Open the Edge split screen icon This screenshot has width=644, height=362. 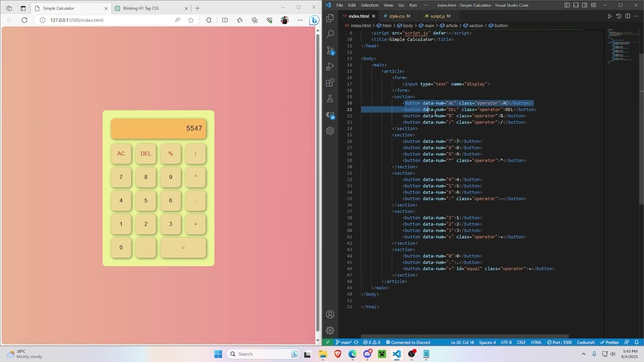click(x=225, y=20)
